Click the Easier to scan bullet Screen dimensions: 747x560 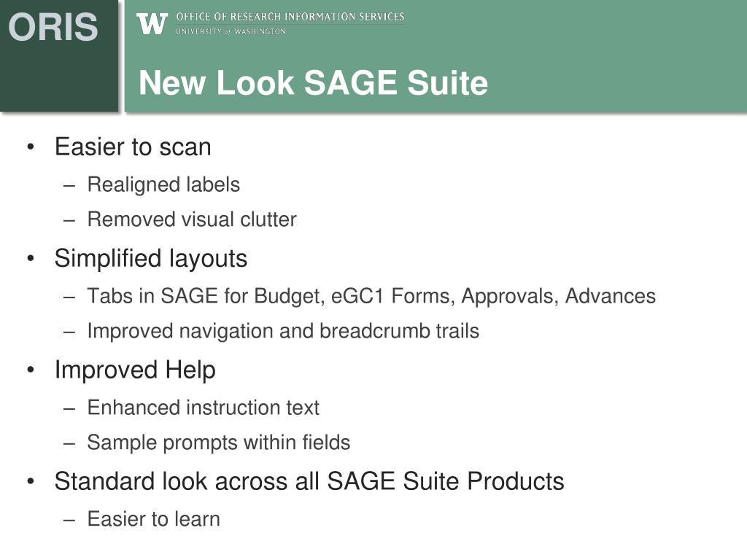click(133, 147)
